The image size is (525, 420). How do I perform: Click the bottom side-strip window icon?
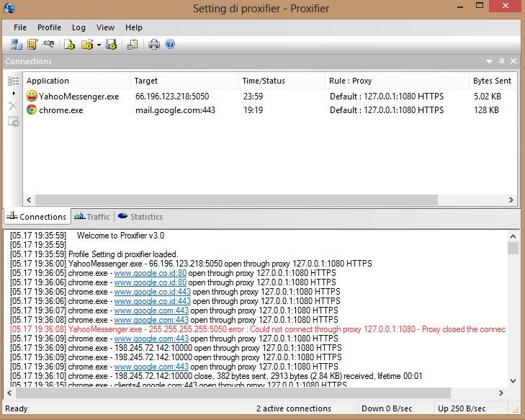(14, 122)
